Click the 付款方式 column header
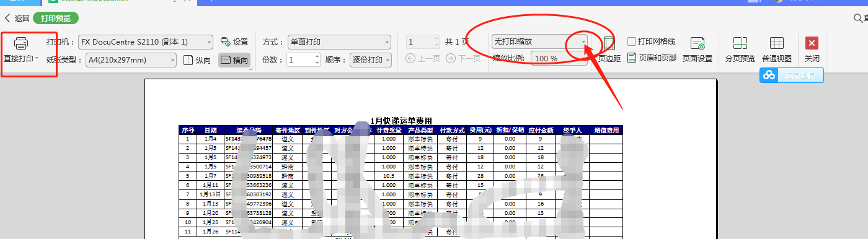The height and width of the screenshot is (239, 868). pyautogui.click(x=452, y=131)
